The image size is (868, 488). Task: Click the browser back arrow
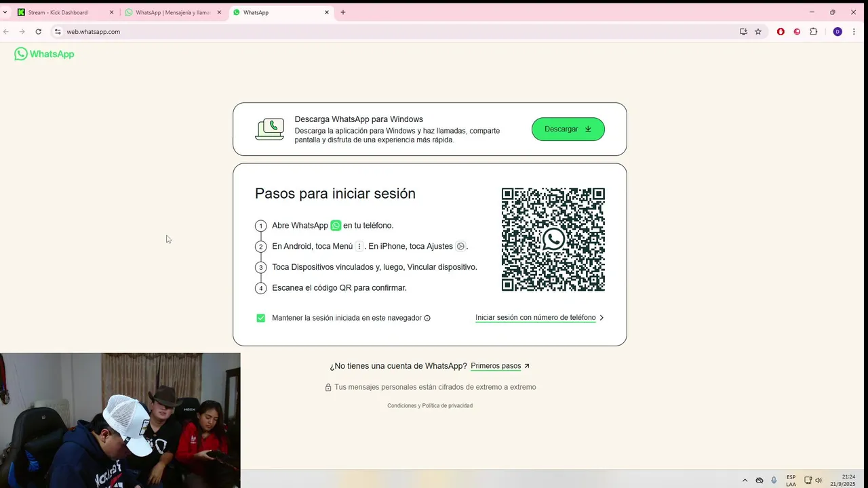pyautogui.click(x=6, y=32)
